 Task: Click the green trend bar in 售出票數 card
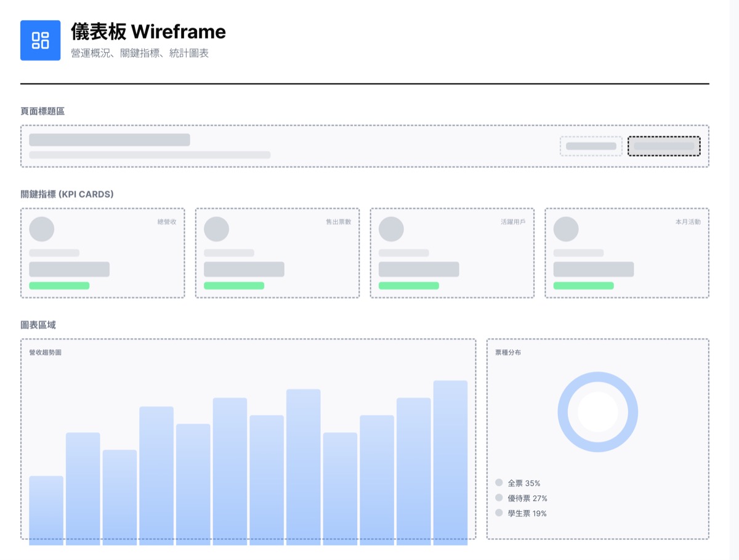[234, 286]
